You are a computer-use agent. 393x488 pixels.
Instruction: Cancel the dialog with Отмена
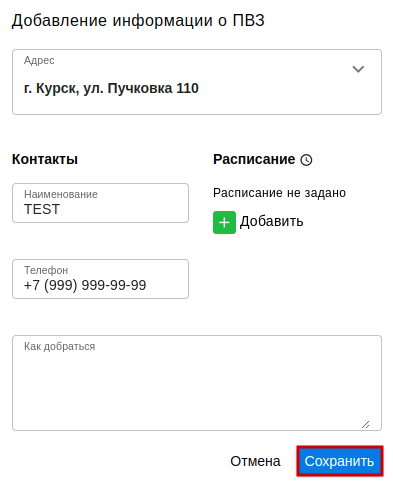tap(255, 461)
